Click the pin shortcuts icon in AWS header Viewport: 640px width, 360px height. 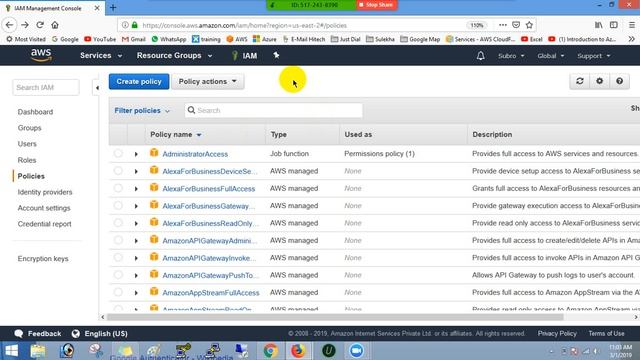coord(276,55)
